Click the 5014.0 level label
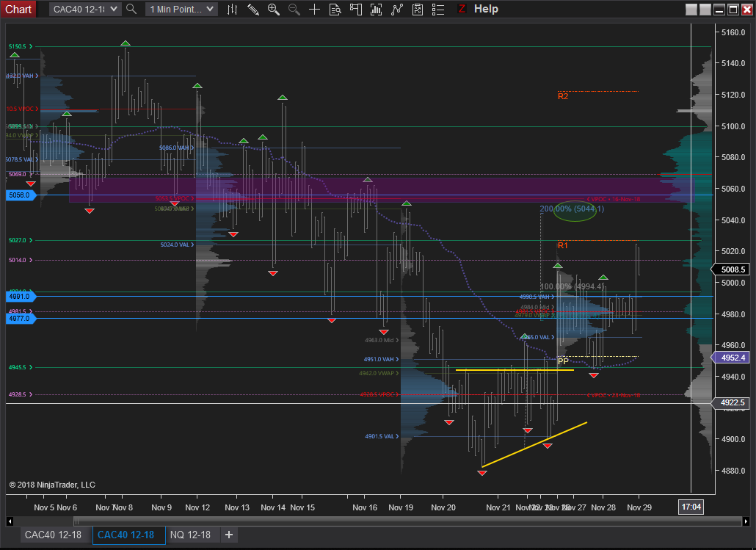 click(21, 260)
